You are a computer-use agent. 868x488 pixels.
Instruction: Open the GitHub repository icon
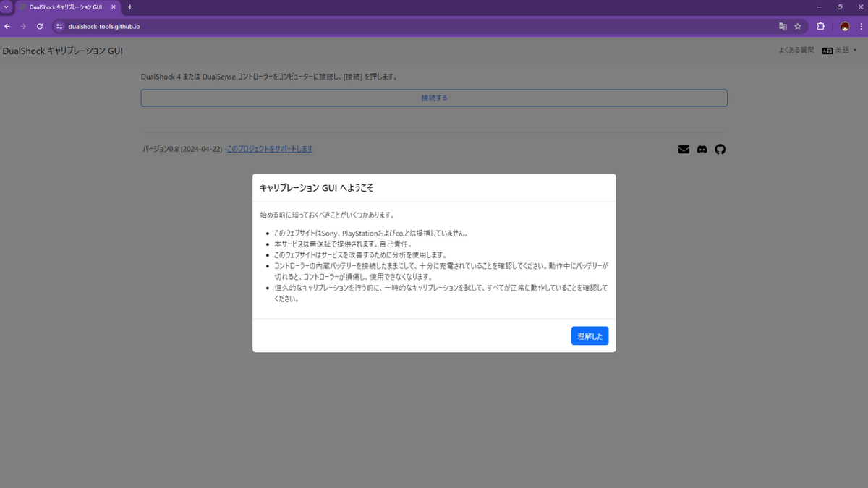(720, 149)
